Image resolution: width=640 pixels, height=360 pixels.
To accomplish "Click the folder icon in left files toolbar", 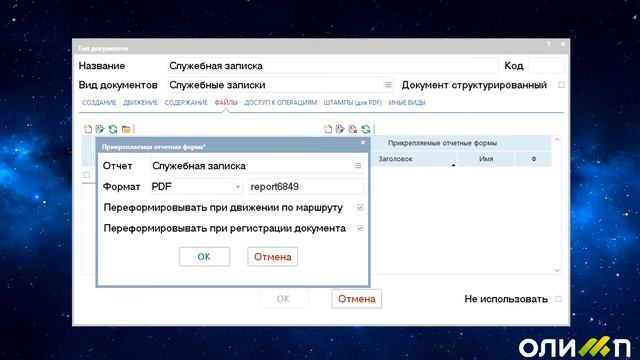I will pyautogui.click(x=126, y=129).
